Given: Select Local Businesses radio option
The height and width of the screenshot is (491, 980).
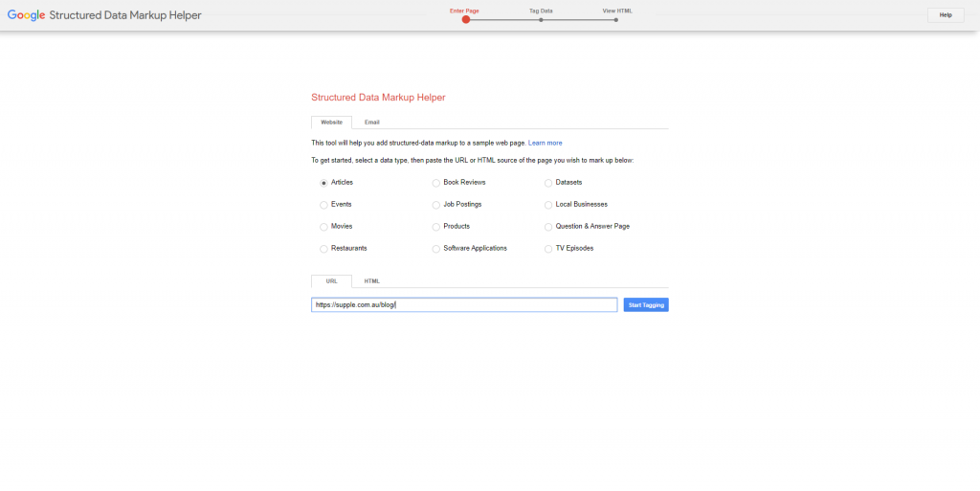Looking at the screenshot, I should 548,205.
